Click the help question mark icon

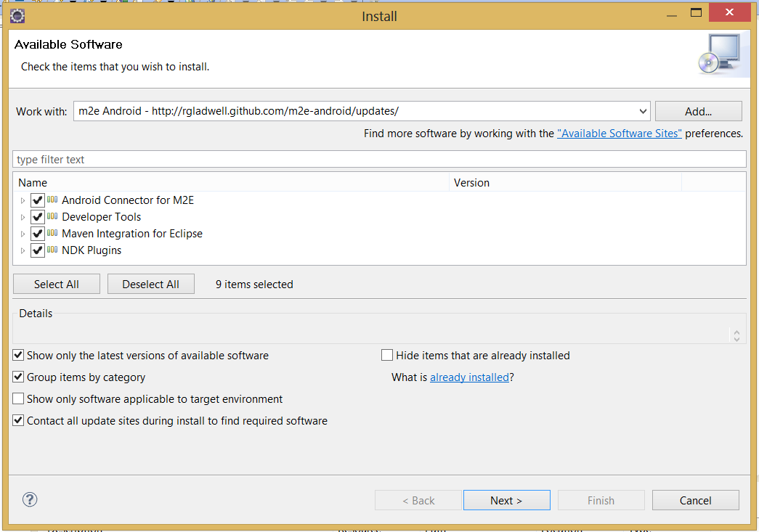click(30, 499)
